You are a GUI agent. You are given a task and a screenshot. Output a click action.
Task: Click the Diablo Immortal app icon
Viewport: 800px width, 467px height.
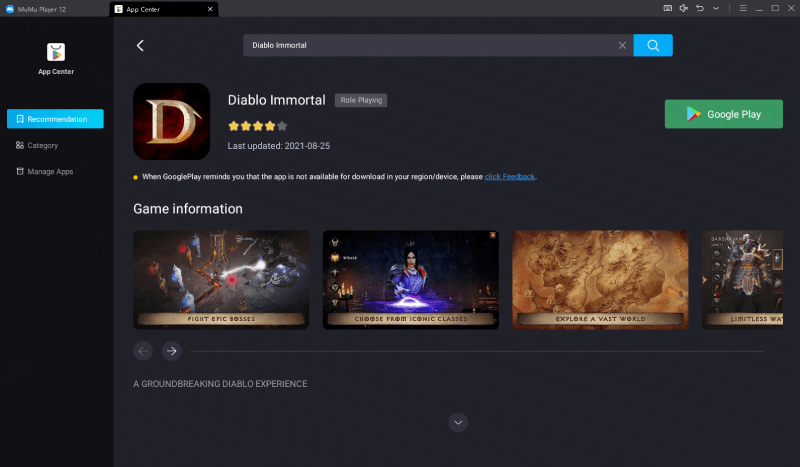[171, 121]
